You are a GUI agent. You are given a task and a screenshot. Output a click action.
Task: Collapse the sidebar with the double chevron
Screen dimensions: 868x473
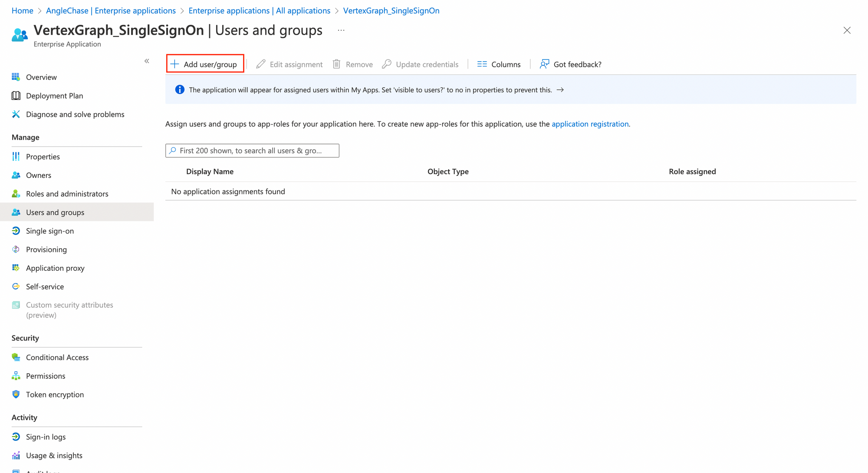pyautogui.click(x=147, y=61)
